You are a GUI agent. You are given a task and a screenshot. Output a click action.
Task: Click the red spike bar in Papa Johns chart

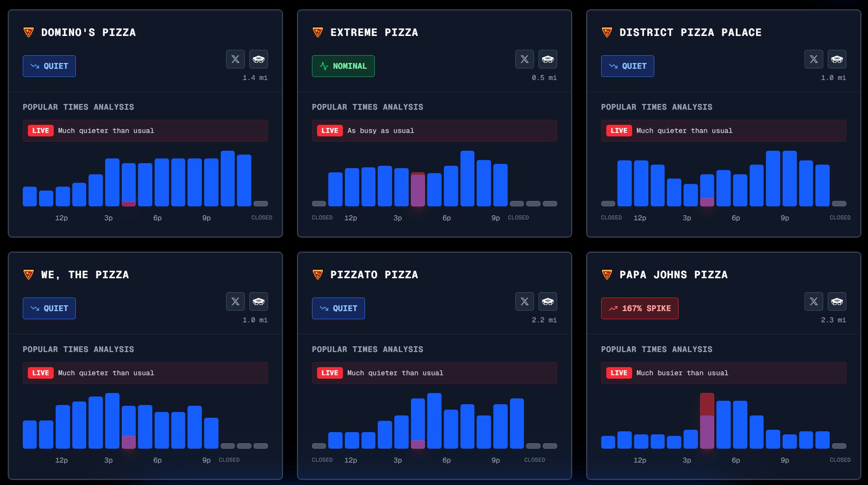pos(707,404)
